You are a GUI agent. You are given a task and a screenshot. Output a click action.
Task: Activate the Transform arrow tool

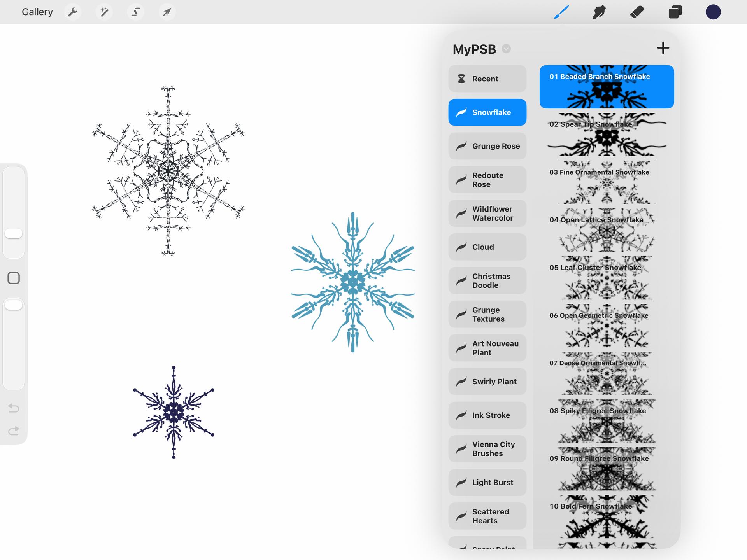pyautogui.click(x=167, y=12)
